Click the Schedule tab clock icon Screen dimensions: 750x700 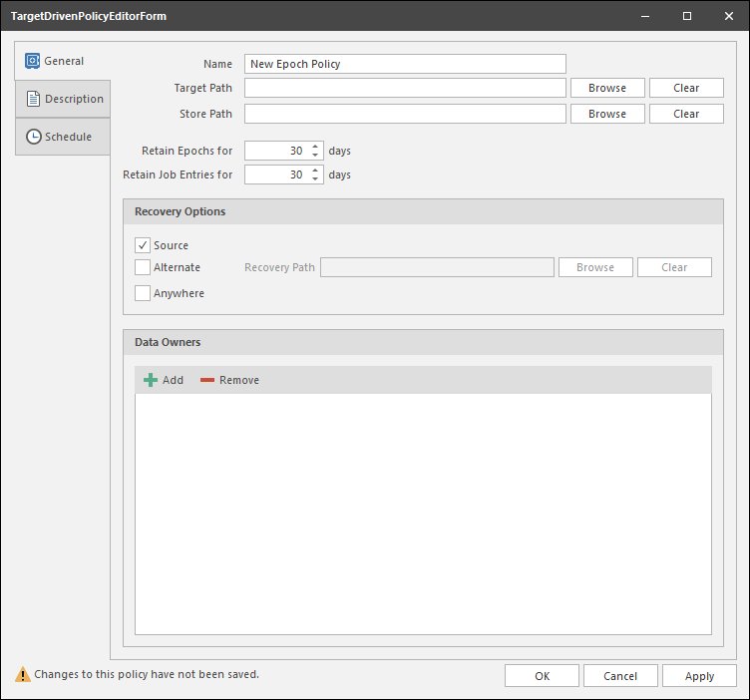(33, 137)
